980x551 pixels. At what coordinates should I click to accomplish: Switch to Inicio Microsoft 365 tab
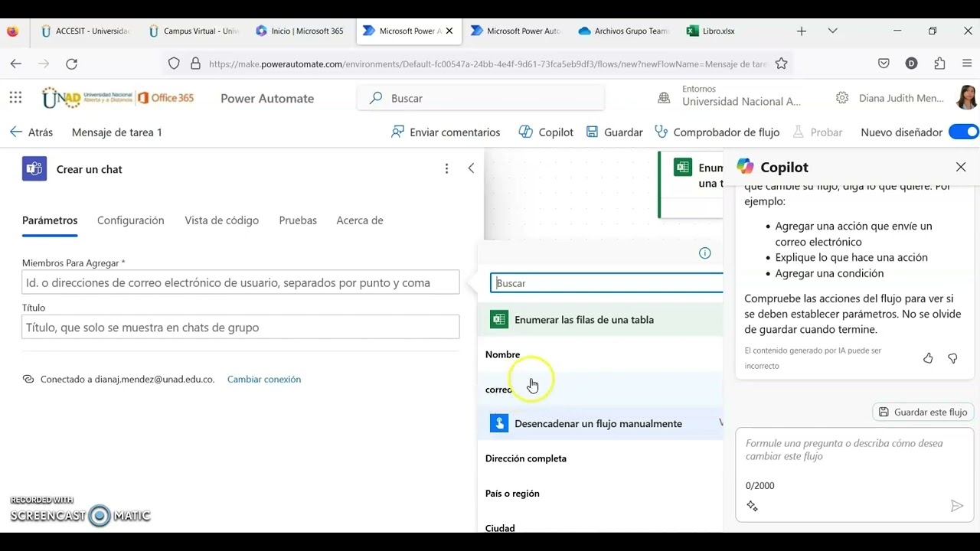coord(299,31)
